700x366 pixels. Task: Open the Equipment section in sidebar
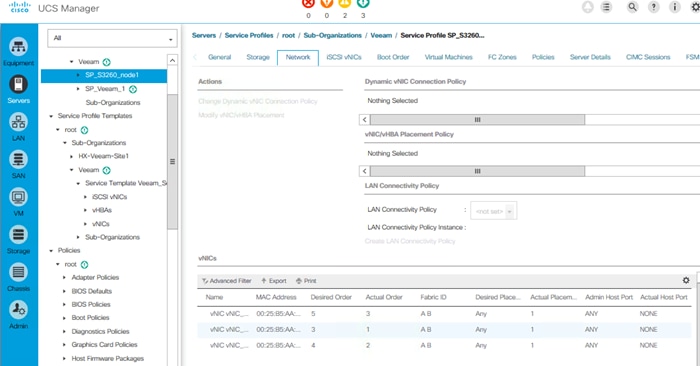18,52
